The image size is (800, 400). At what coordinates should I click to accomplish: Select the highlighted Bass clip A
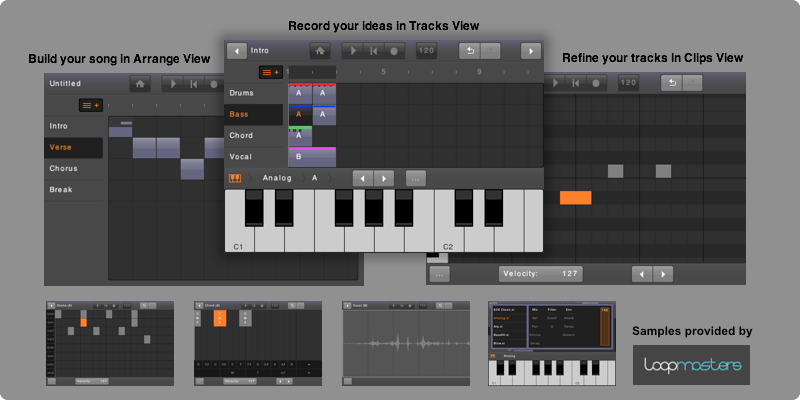300,115
